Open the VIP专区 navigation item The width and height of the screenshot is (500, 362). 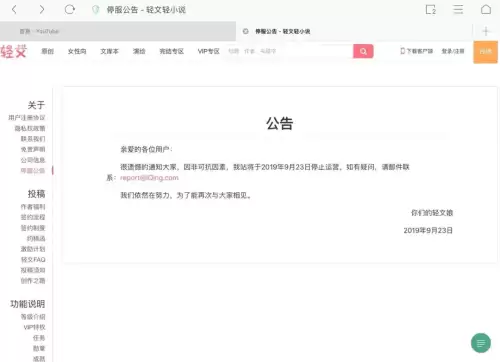[208, 51]
